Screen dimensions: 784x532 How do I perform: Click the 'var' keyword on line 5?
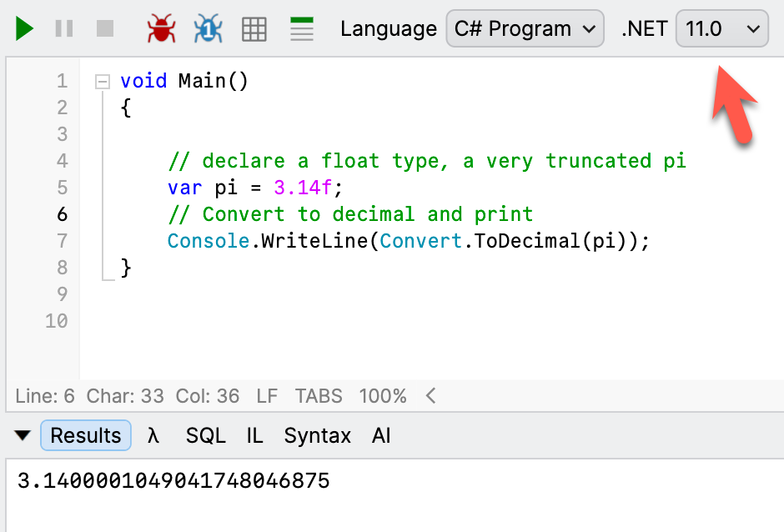click(184, 188)
